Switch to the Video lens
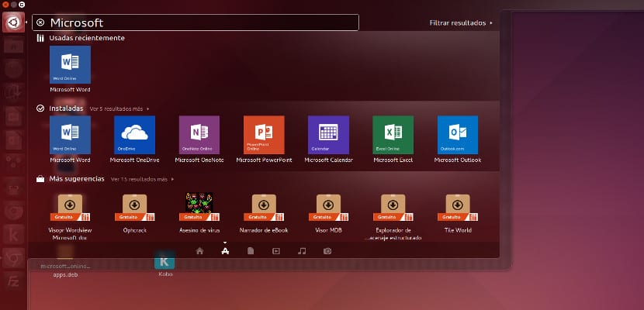The height and width of the screenshot is (310, 644). [x=276, y=251]
